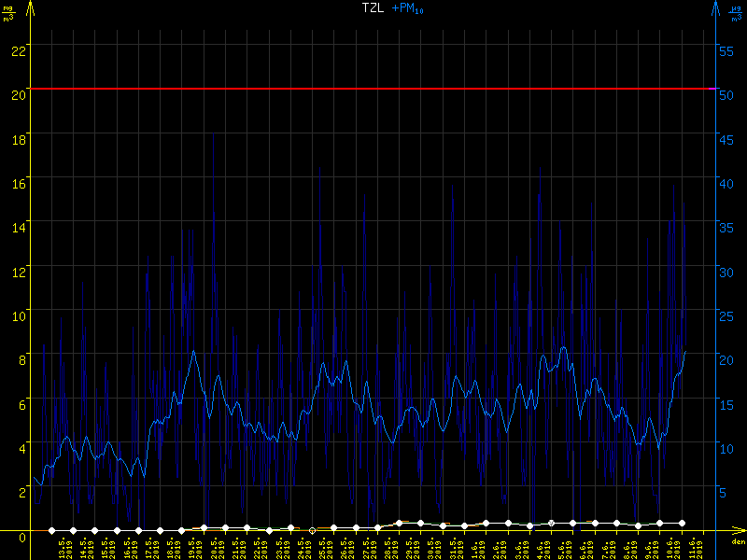Click the last white data point marker
747x560 pixels.
pyautogui.click(x=682, y=524)
